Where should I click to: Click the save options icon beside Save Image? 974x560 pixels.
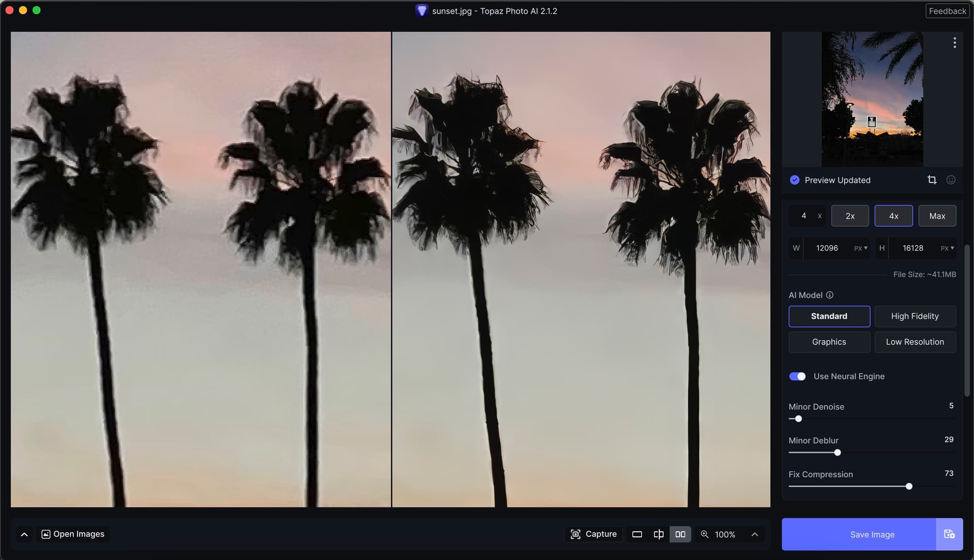point(949,534)
